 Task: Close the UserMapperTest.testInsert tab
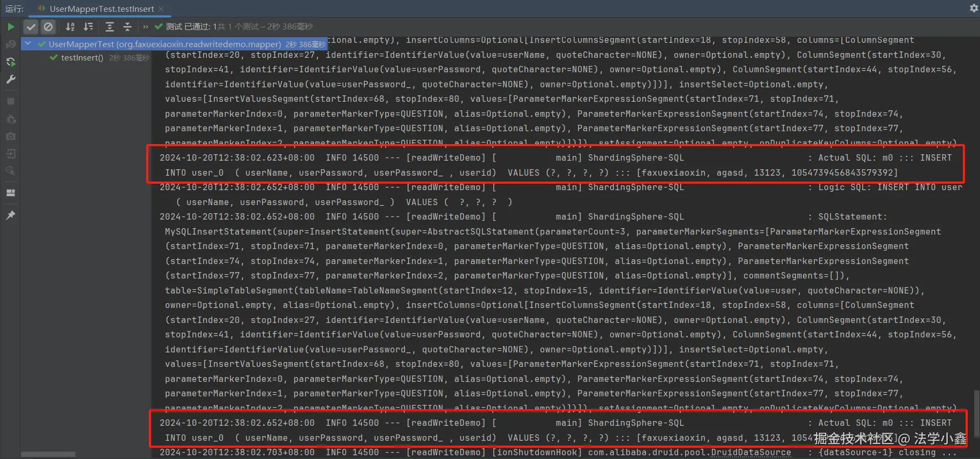tap(161, 9)
